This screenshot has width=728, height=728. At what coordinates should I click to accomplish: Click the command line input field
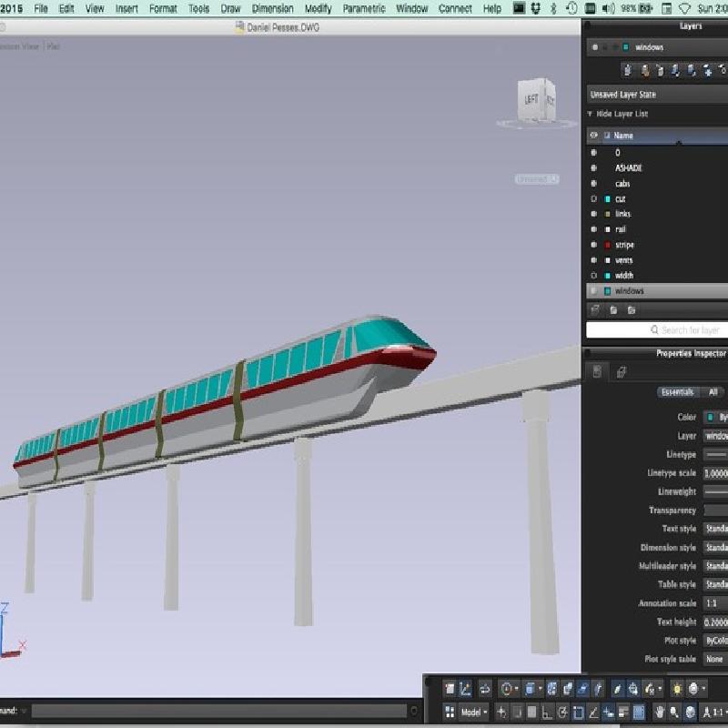[219, 711]
